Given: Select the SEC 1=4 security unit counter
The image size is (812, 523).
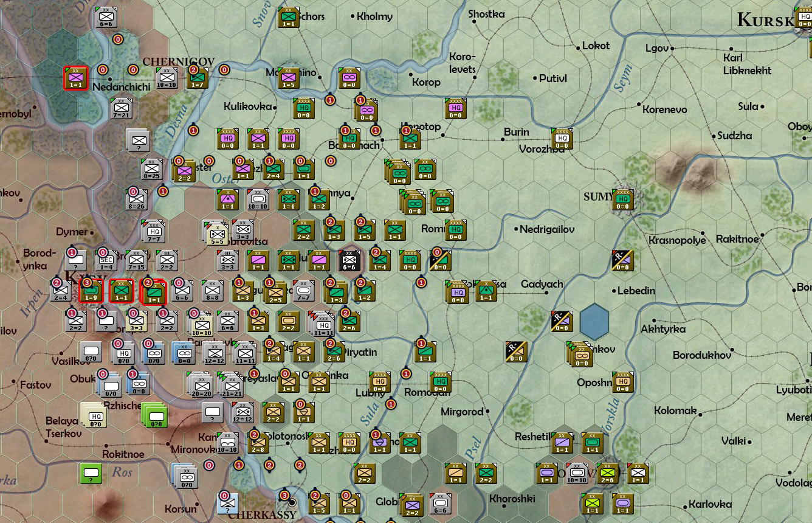Looking at the screenshot, I should tap(106, 261).
